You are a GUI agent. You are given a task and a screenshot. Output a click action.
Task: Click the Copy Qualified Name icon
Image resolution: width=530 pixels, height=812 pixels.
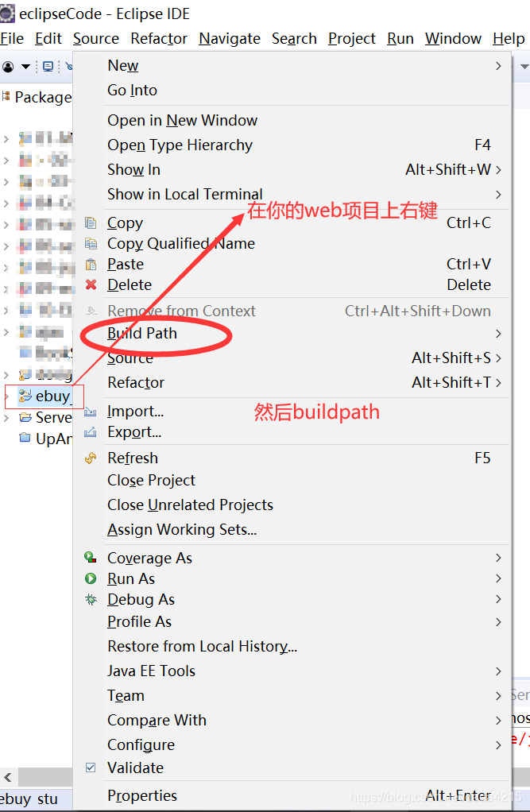pos(91,243)
